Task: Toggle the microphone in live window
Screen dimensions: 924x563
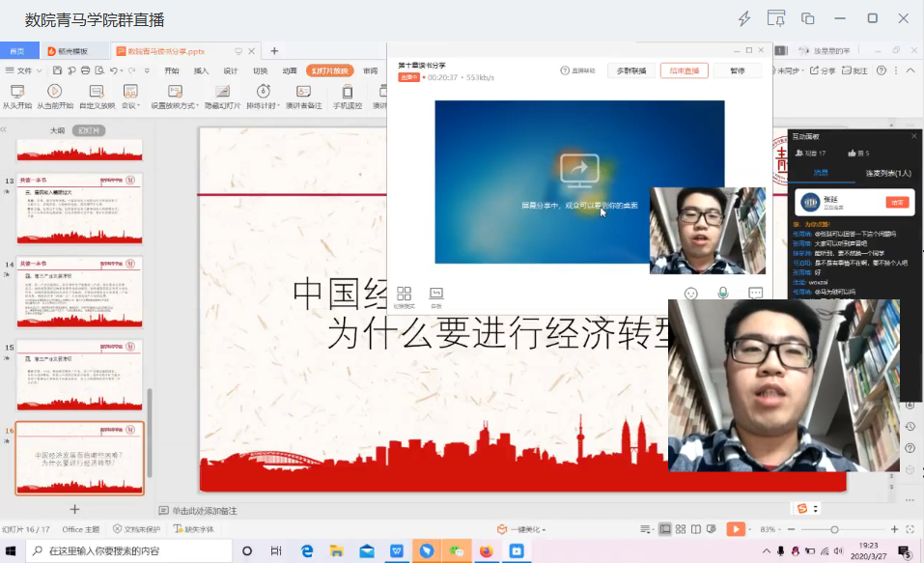Action: tap(722, 293)
